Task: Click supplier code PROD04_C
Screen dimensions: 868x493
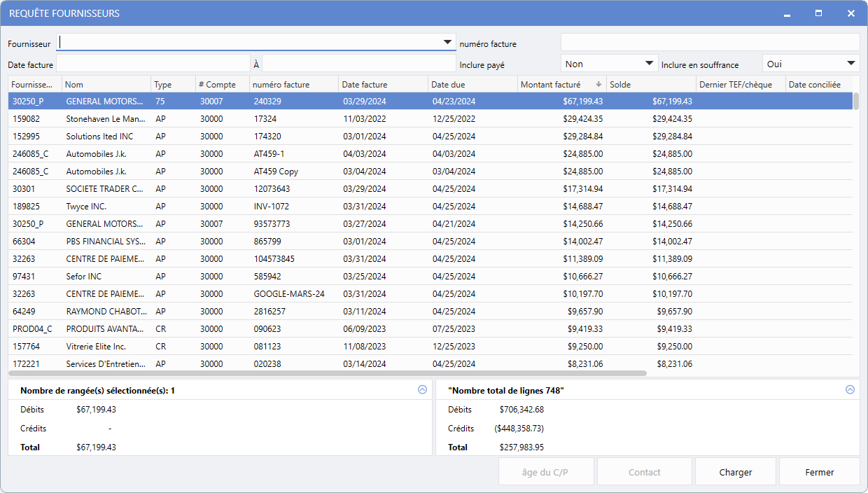Action: [32, 329]
